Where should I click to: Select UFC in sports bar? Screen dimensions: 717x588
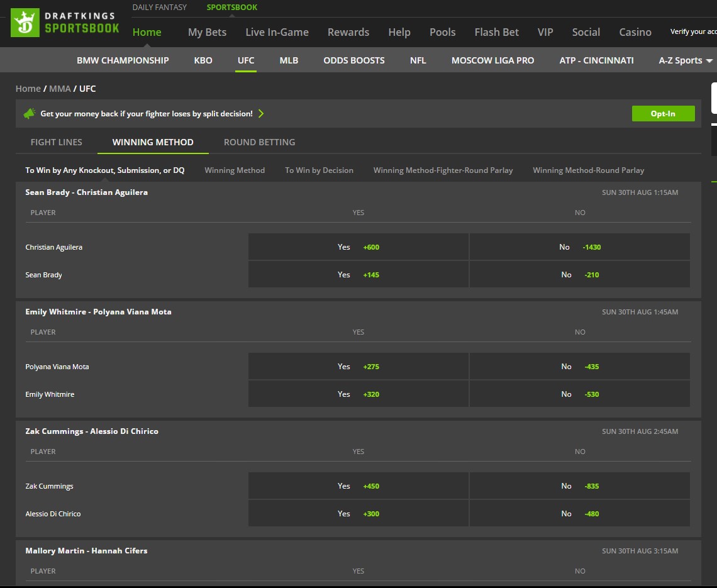[x=246, y=60]
